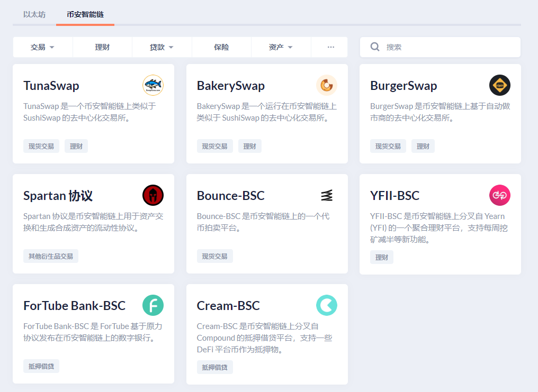Click the magnifier icon in search box
Image resolution: width=538 pixels, height=392 pixels.
tap(375, 47)
